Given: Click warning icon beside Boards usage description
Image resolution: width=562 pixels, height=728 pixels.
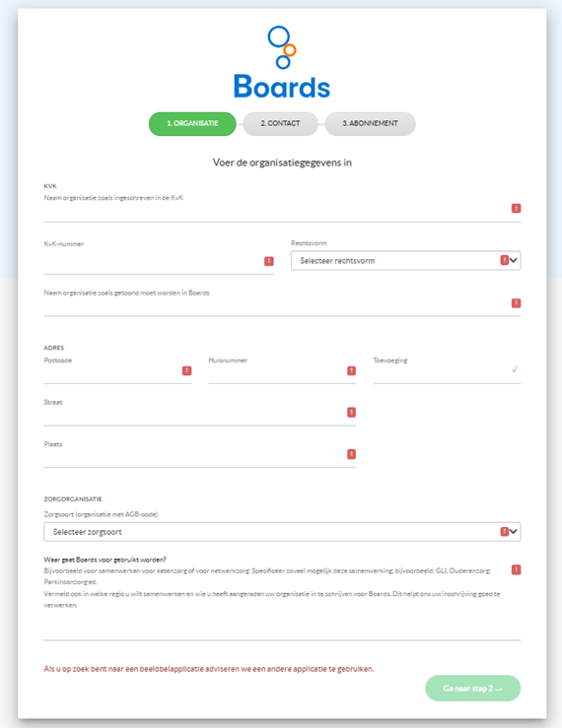Looking at the screenshot, I should pyautogui.click(x=516, y=569).
